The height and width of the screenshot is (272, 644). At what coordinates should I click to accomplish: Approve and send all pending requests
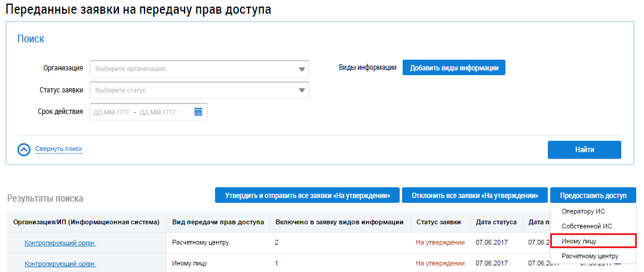[307, 196]
